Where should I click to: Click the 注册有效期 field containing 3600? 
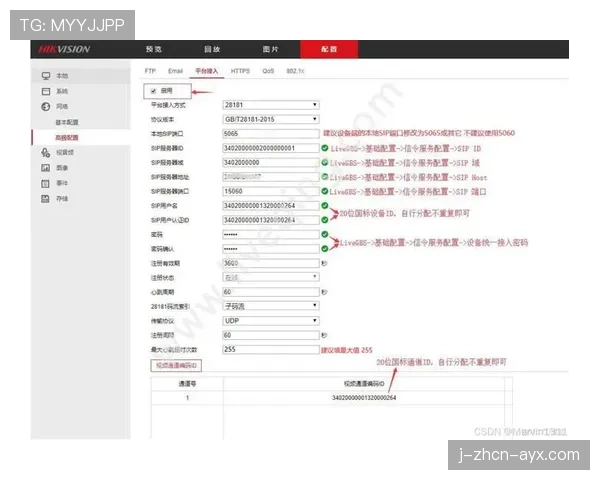coord(271,263)
